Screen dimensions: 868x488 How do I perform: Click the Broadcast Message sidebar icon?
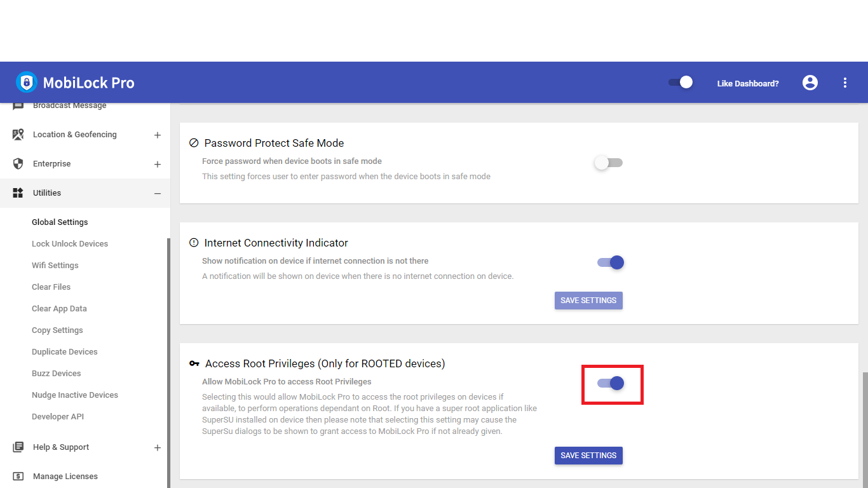click(18, 105)
